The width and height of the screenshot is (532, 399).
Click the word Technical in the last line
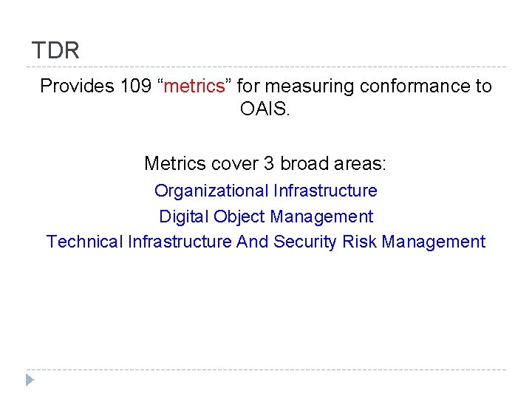(84, 242)
